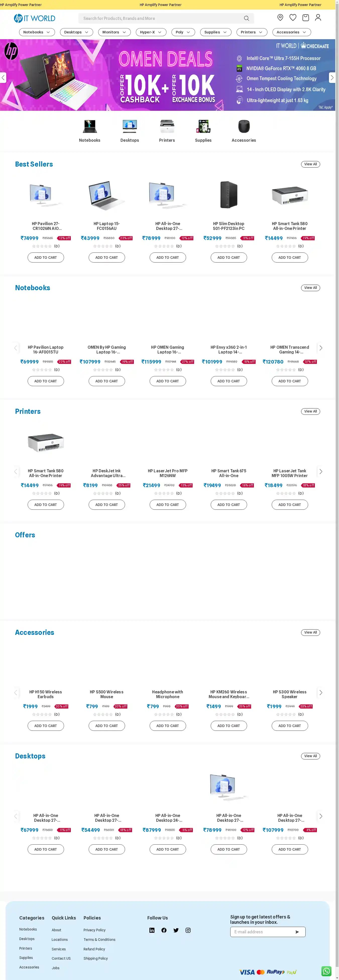This screenshot has height=980, width=339.
Task: Add HP Laptop 15-FC0156AU to cart
Action: coord(106,257)
